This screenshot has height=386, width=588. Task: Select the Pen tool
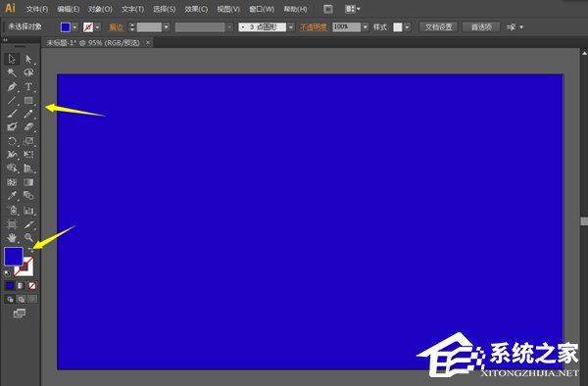pos(12,86)
